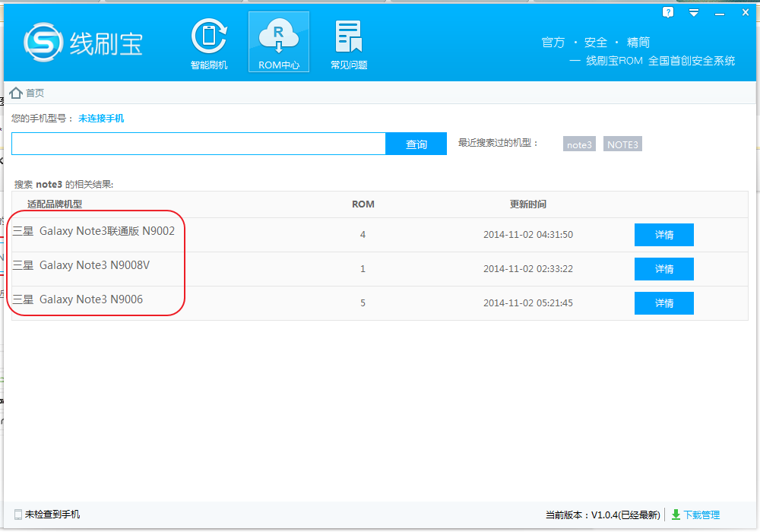Screen dimensions: 760x532
Task: Click the 更新时间 column header
Action: [528, 204]
